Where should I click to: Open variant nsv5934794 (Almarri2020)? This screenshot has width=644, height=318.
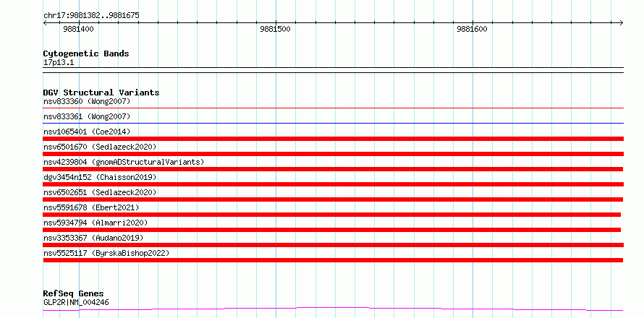pos(96,223)
